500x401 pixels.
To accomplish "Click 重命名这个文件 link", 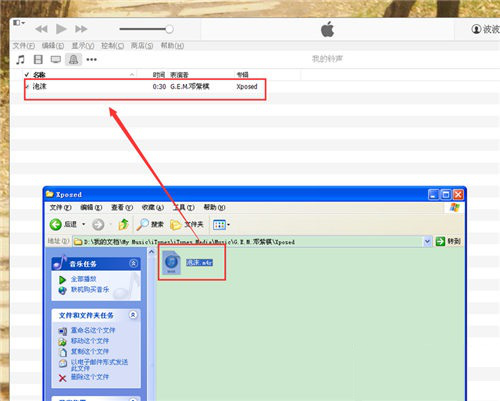I will [x=93, y=330].
